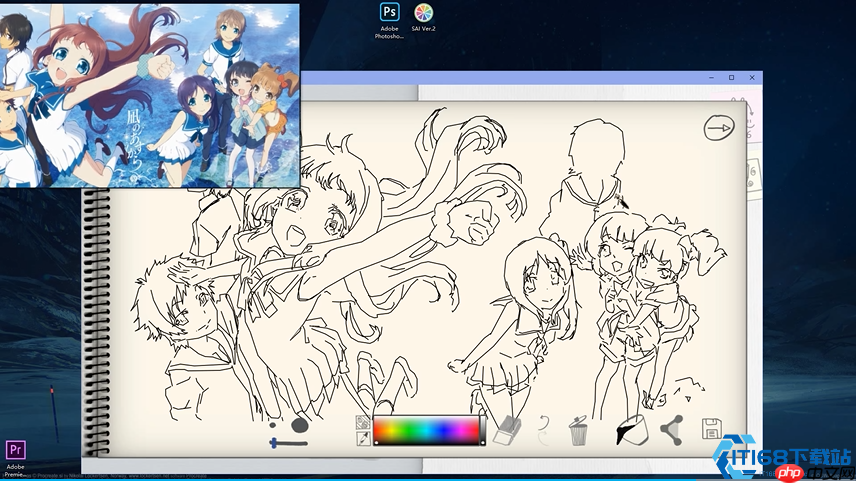Minimize the sketchbook window

pos(709,77)
